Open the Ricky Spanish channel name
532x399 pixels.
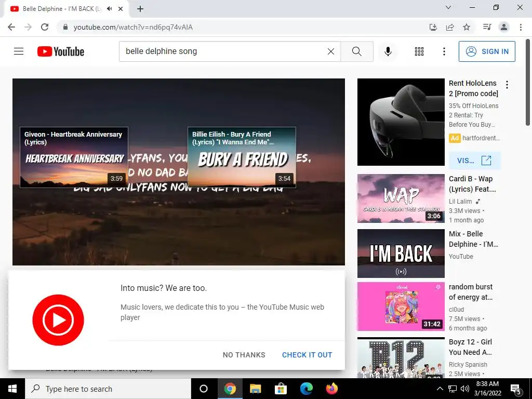tap(468, 364)
